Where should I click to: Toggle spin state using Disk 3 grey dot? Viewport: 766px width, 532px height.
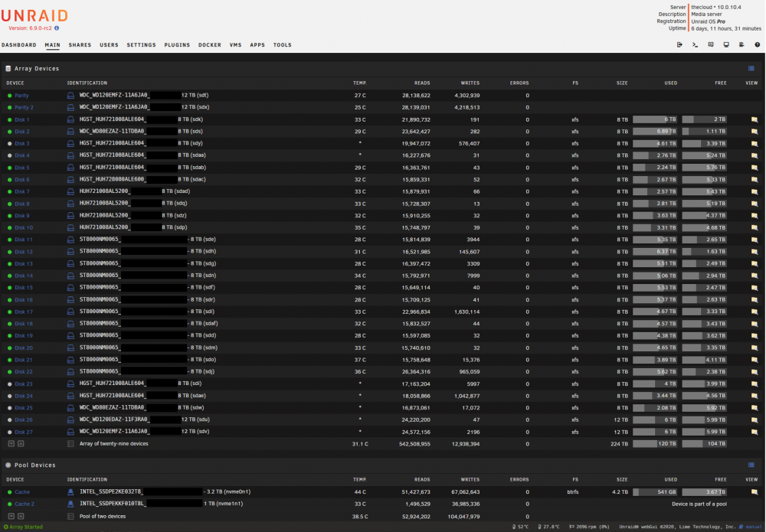coord(10,143)
